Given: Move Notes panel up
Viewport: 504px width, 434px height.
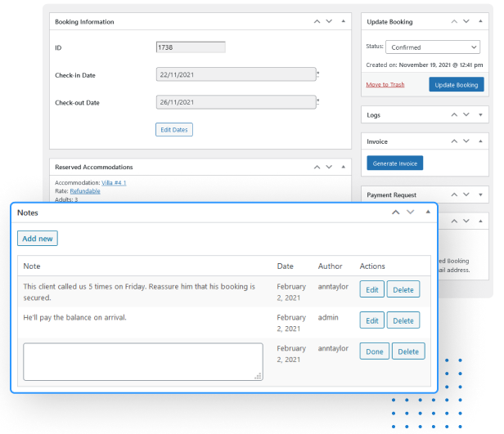Looking at the screenshot, I should [x=396, y=213].
